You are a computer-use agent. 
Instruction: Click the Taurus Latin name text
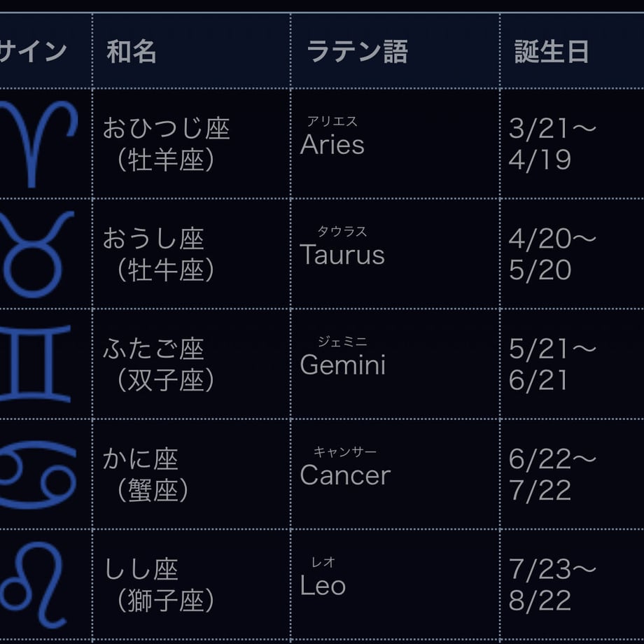[342, 255]
